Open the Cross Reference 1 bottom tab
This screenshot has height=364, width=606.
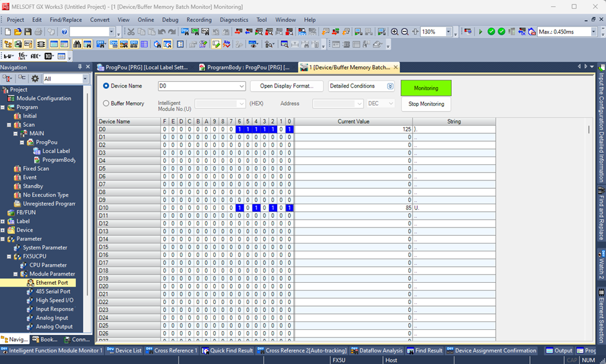click(171, 350)
